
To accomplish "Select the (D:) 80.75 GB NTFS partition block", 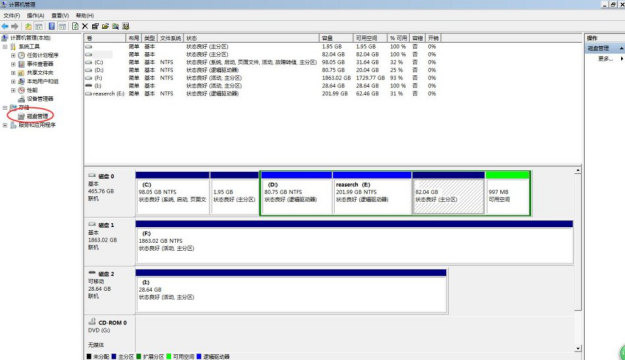I will click(296, 194).
